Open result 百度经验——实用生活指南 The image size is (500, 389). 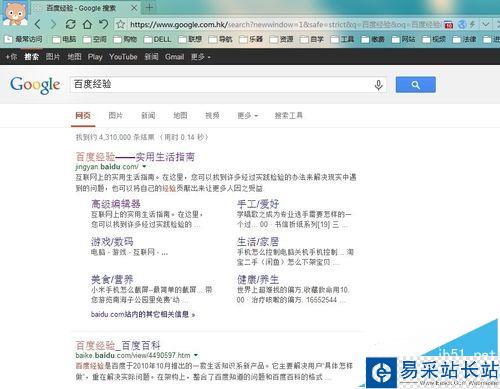tap(135, 156)
